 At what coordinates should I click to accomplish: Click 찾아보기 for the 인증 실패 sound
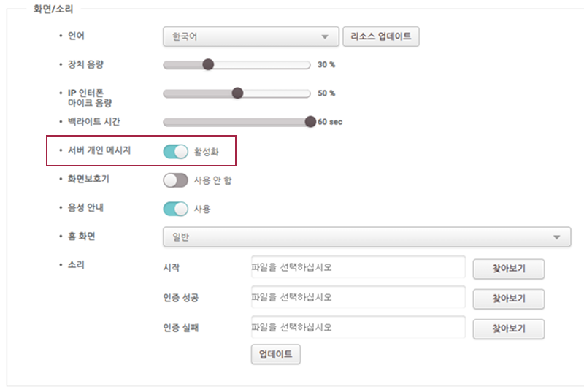509,329
